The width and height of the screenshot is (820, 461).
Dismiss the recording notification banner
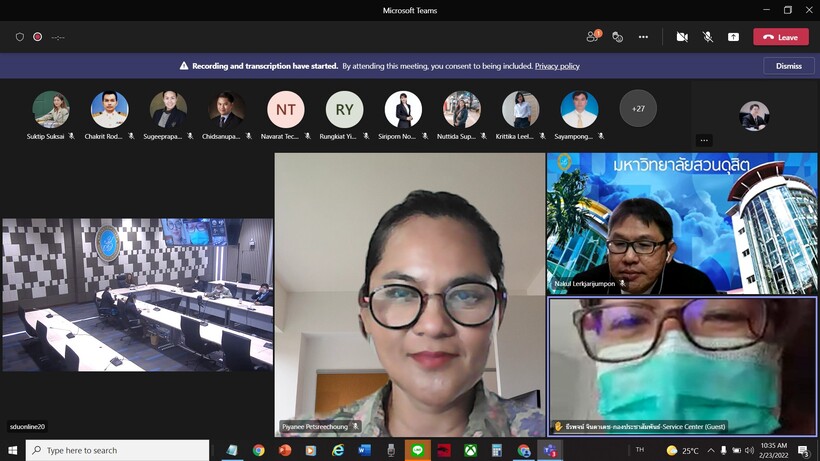pyautogui.click(x=788, y=66)
